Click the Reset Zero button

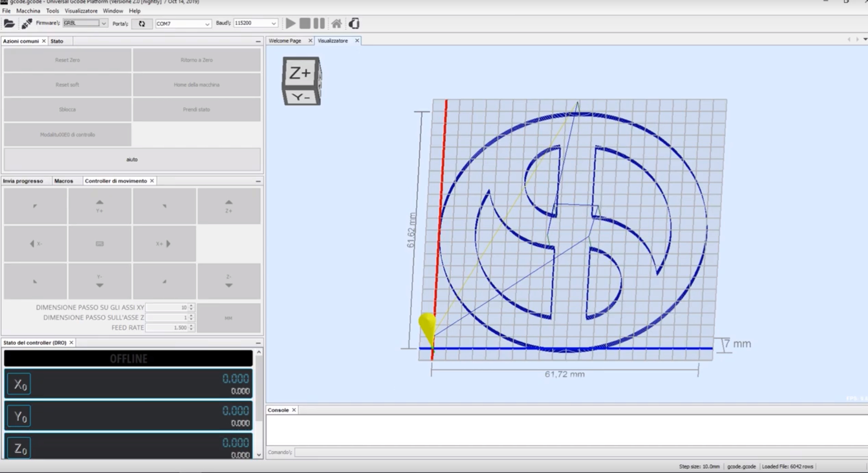68,60
